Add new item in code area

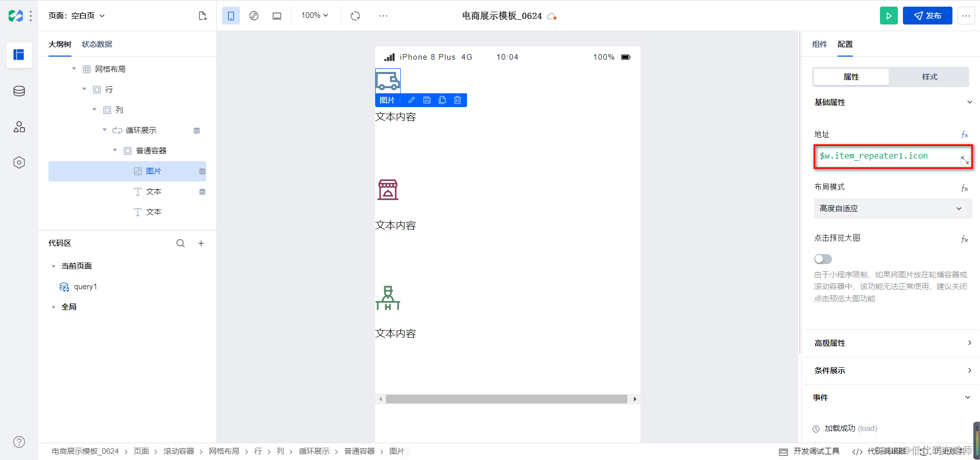click(x=201, y=243)
